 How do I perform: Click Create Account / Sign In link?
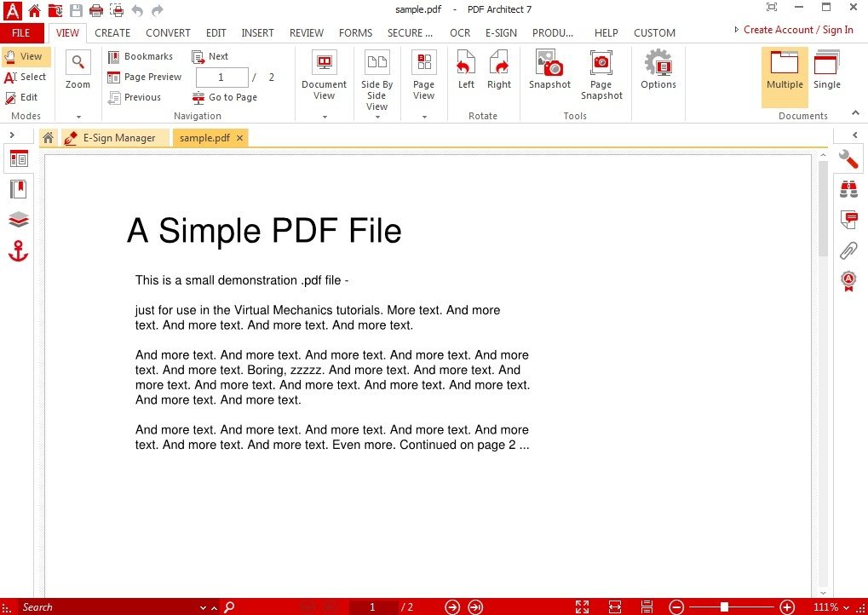click(797, 29)
